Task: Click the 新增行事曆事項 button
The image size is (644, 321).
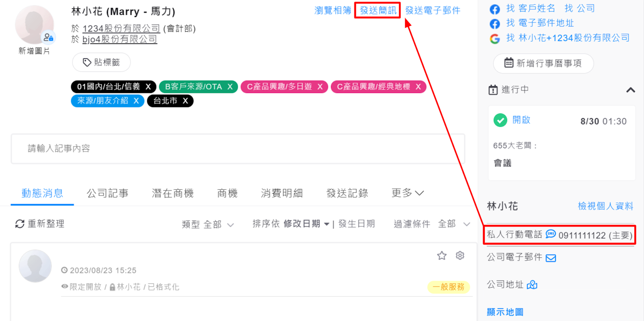Action: point(543,63)
